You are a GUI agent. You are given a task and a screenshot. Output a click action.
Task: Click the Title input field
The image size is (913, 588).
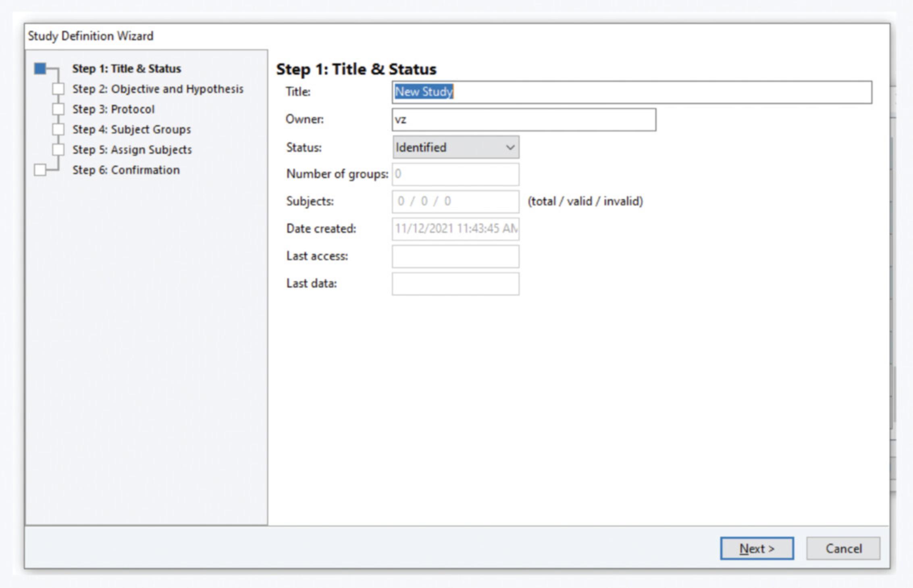pos(632,92)
